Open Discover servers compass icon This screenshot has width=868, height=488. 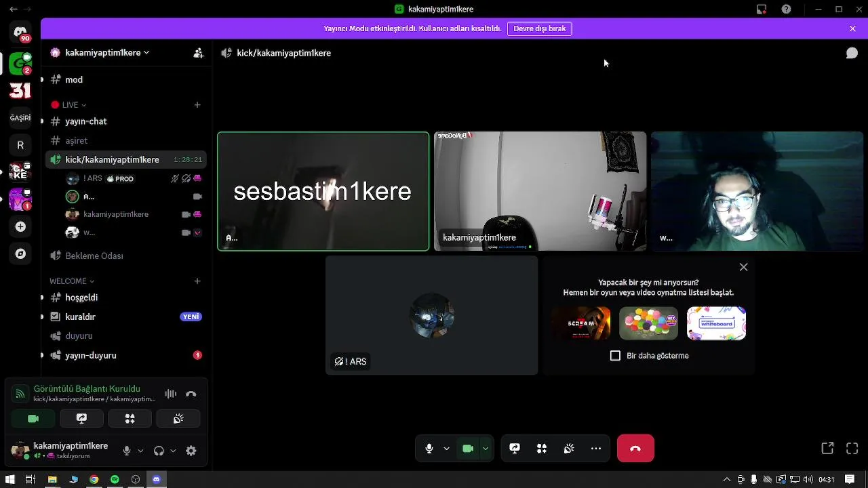coord(20,253)
